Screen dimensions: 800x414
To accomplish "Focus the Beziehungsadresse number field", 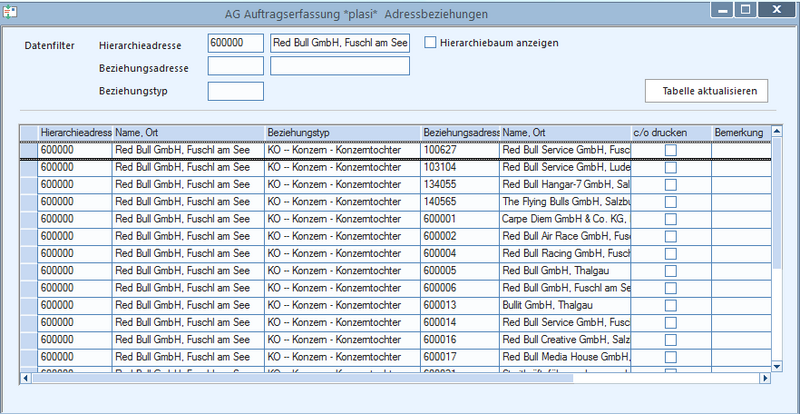I will tap(236, 66).
